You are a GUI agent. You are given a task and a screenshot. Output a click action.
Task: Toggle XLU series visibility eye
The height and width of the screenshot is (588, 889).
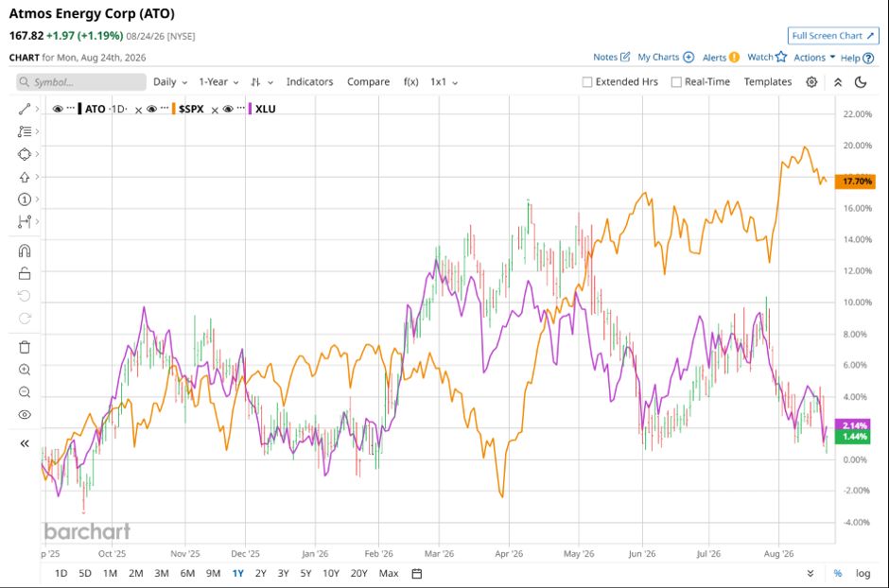tap(228, 109)
